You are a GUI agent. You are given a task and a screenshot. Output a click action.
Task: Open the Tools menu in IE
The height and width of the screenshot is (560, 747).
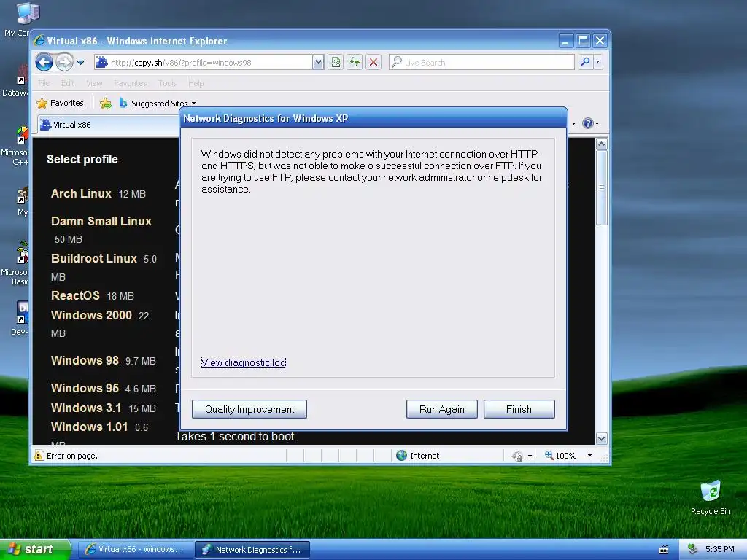tap(168, 83)
